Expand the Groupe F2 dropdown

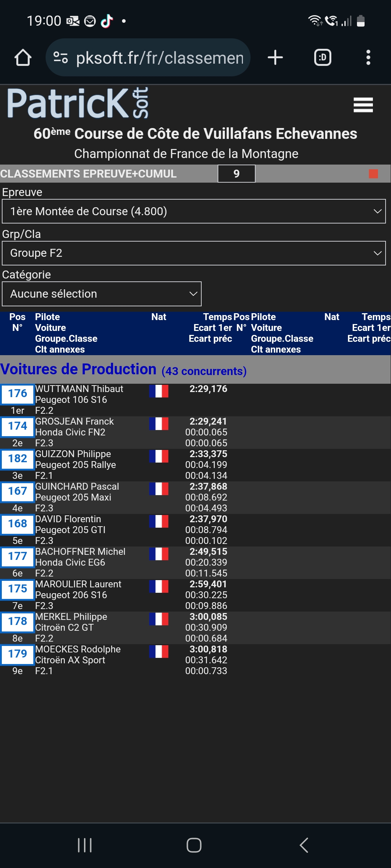194,253
